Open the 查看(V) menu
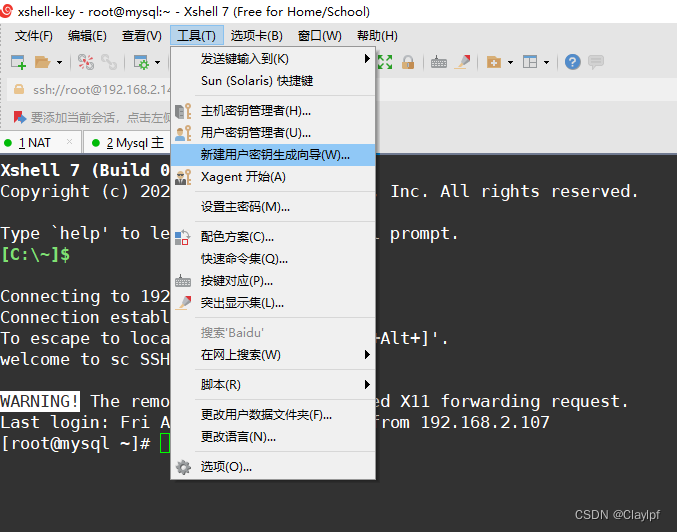 click(x=142, y=35)
